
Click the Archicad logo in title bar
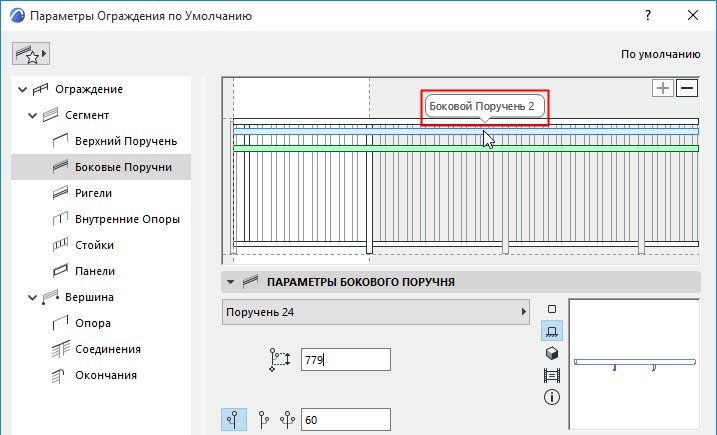pyautogui.click(x=17, y=16)
